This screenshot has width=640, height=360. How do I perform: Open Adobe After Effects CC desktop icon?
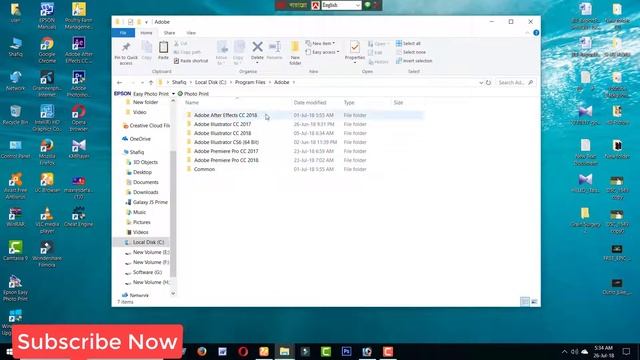(78, 50)
